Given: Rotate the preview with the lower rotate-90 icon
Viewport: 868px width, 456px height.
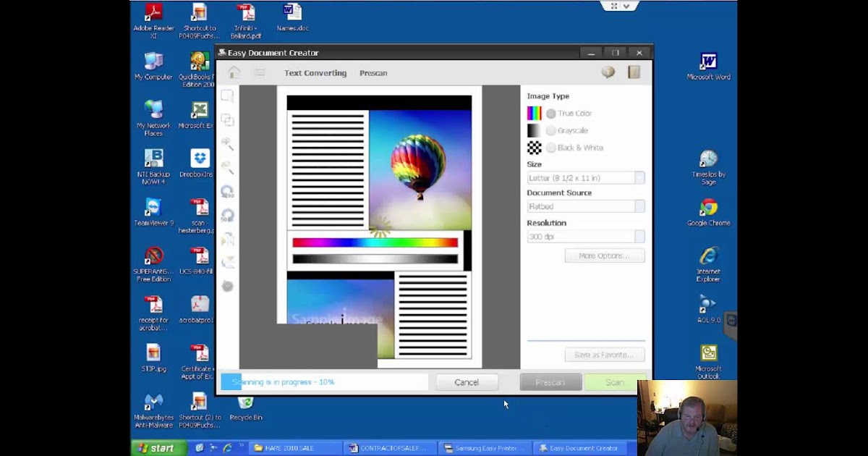Looking at the screenshot, I should 227,215.
